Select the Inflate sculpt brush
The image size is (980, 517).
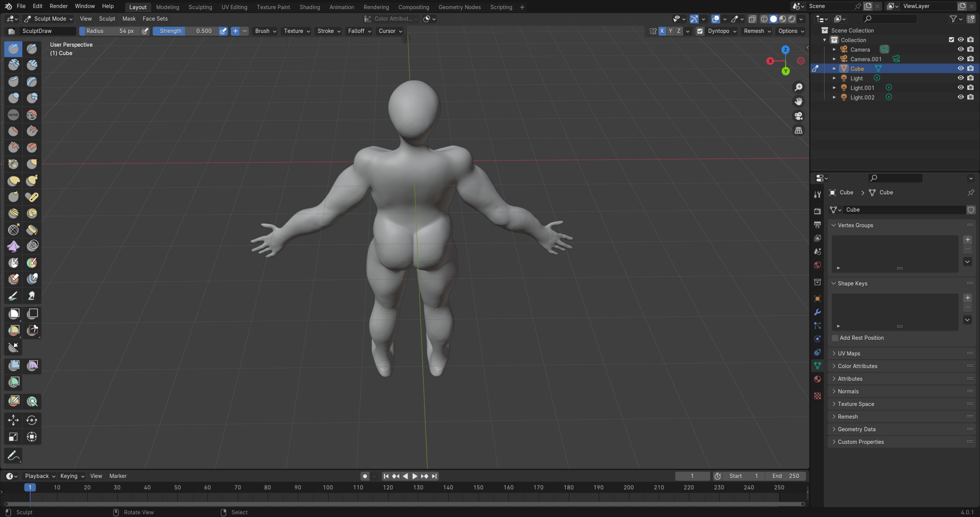pyautogui.click(x=13, y=98)
